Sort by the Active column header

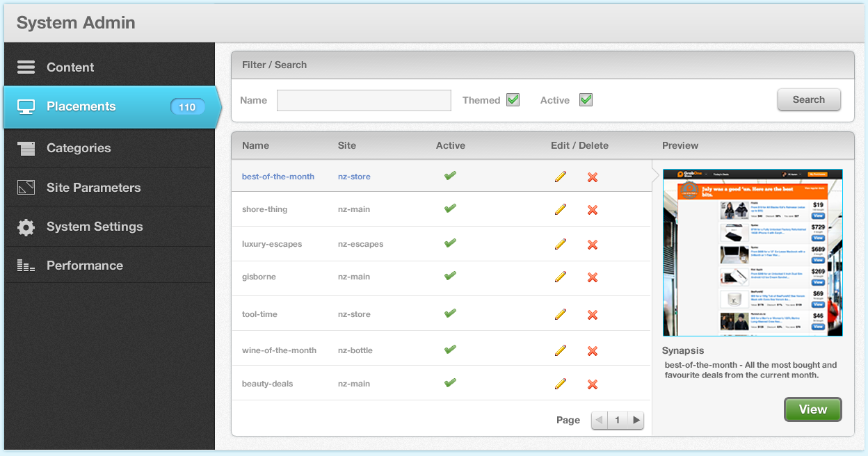coord(451,145)
